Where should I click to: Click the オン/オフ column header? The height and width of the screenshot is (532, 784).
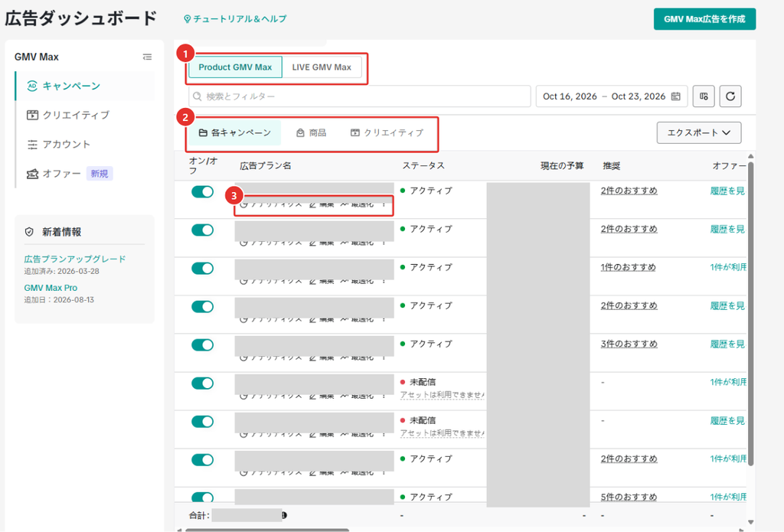[x=203, y=165]
